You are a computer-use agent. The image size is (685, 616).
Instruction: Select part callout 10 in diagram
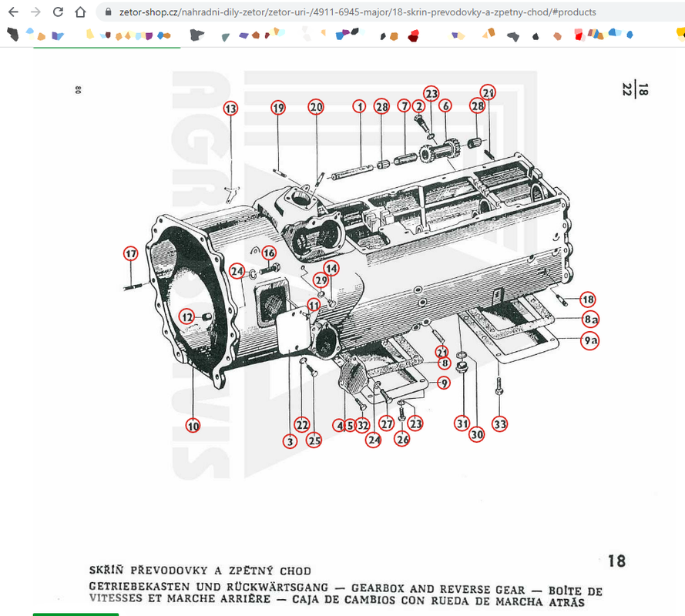click(x=193, y=426)
